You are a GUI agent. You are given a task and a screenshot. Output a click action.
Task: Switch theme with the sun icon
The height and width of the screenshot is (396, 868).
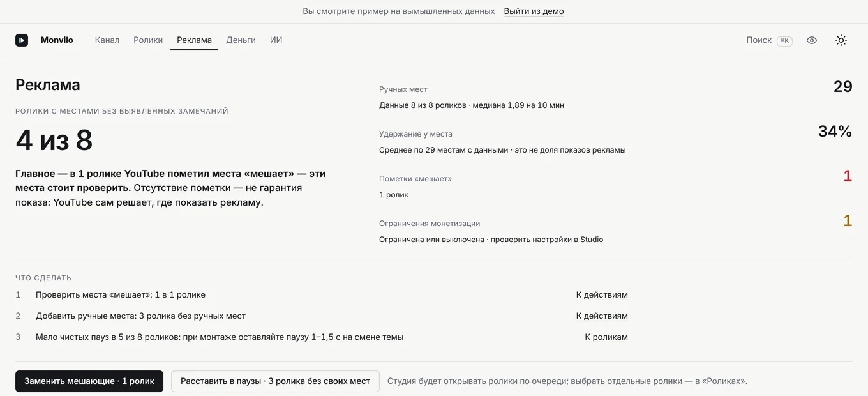pos(841,40)
